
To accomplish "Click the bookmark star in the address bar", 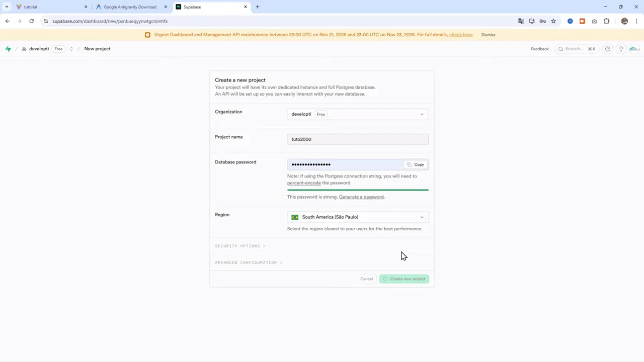I will point(553,21).
